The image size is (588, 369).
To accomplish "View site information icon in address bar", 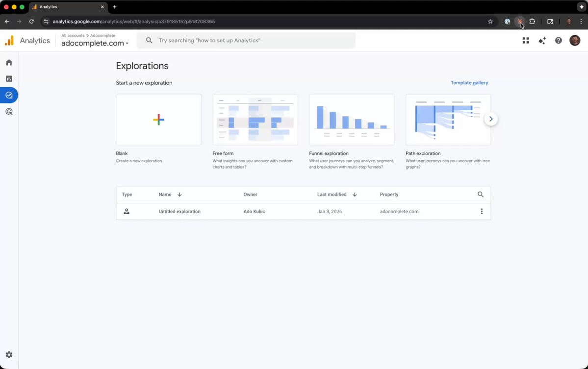I will pyautogui.click(x=46, y=22).
